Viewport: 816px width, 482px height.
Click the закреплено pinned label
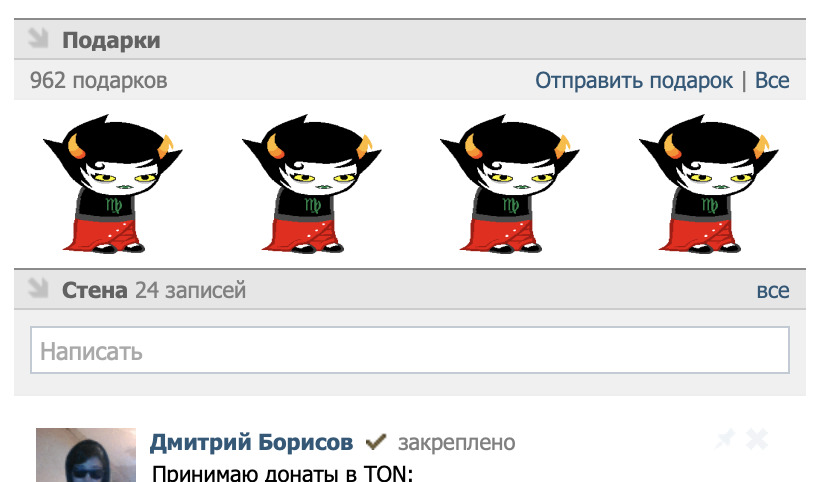pyautogui.click(x=456, y=443)
